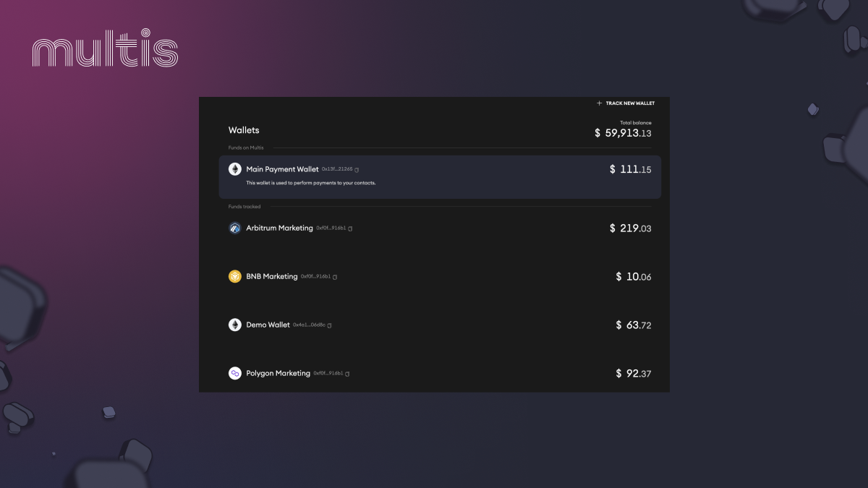Click the Ethereum icon of Main Payment Wallet
This screenshot has width=868, height=488.
(235, 169)
